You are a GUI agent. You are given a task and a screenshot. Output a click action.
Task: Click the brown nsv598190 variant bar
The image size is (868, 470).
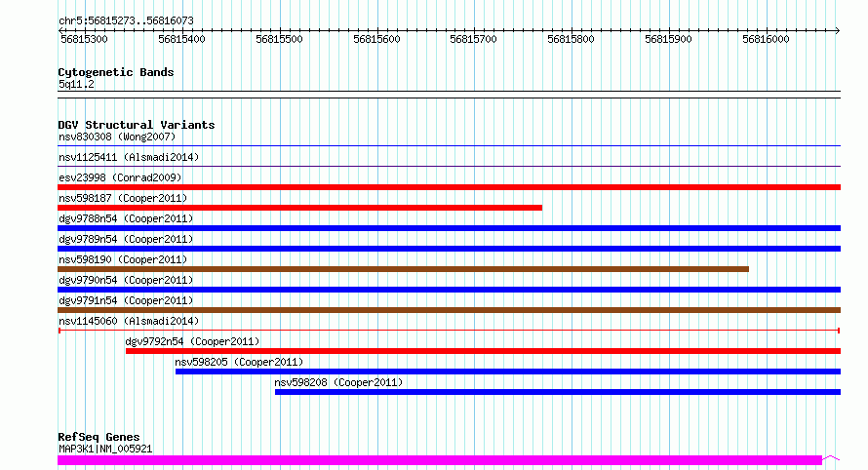[403, 269]
